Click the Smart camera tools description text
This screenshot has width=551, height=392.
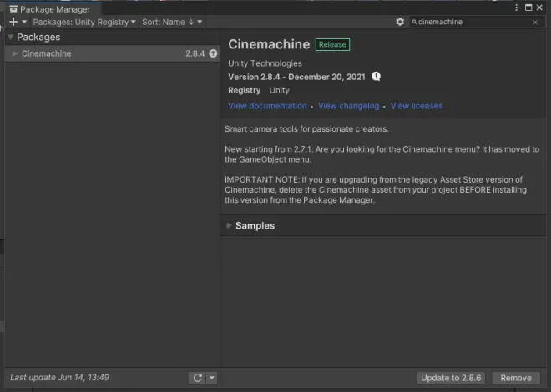tap(306, 128)
